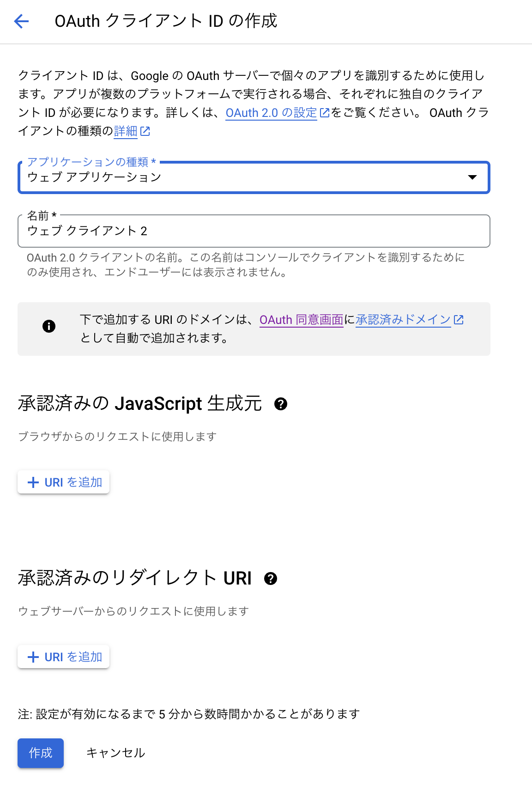Open the OAuth 同意画面 link
The width and height of the screenshot is (532, 804).
tap(301, 320)
